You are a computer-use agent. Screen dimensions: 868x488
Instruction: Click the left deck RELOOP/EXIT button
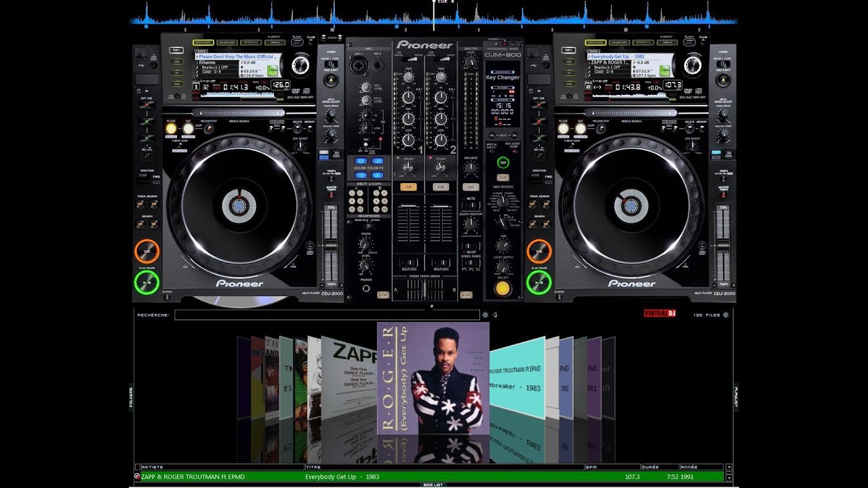point(210,128)
